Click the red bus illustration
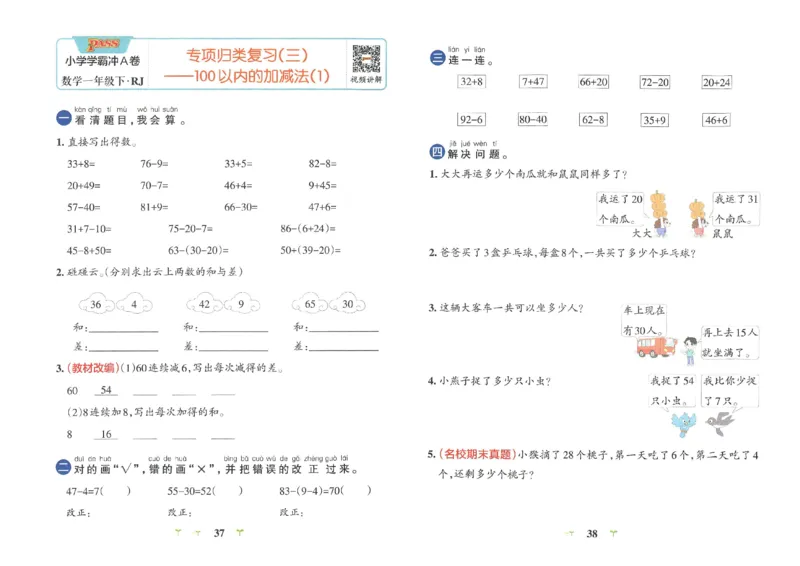Image resolution: width=800 pixels, height=566 pixels. 656,347
